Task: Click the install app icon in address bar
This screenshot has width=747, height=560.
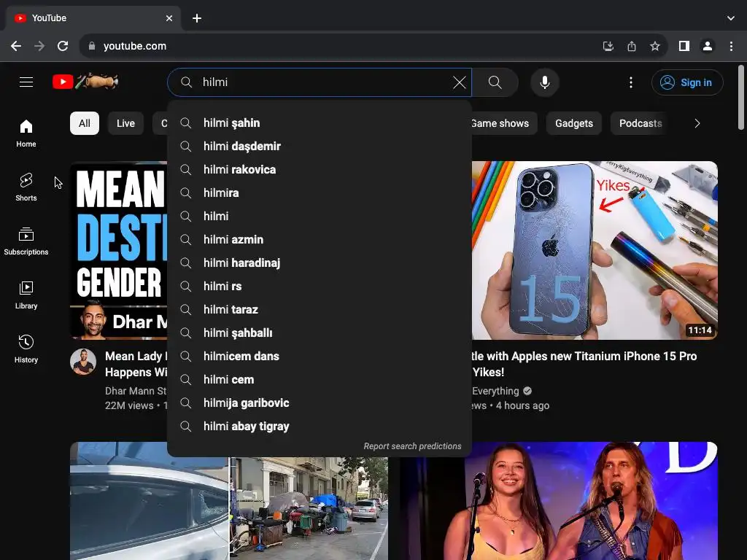Action: (608, 46)
